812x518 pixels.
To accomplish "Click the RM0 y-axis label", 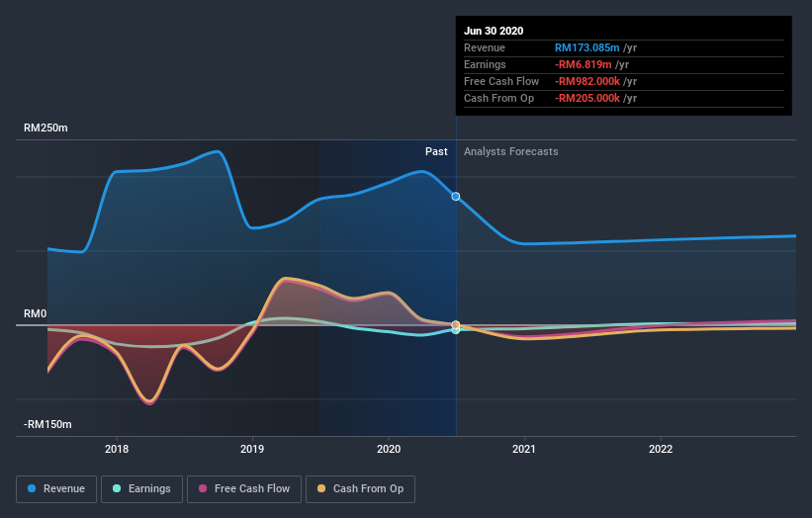I will [x=36, y=313].
